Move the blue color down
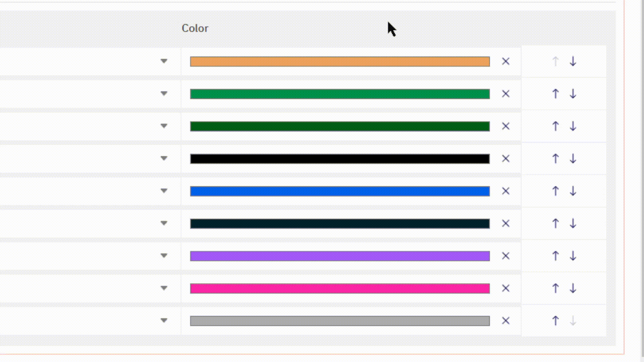Screen dimensions: 644x362 click(x=573, y=191)
